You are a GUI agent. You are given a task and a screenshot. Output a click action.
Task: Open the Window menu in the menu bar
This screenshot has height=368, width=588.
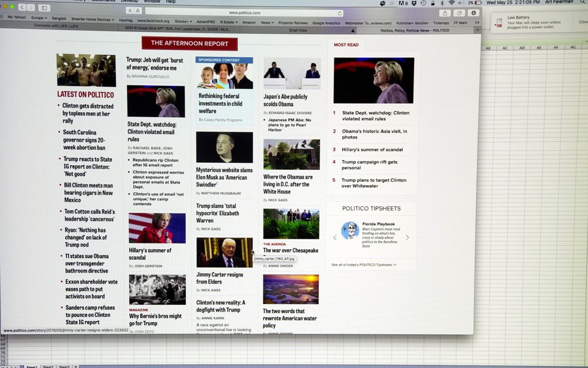pyautogui.click(x=152, y=2)
